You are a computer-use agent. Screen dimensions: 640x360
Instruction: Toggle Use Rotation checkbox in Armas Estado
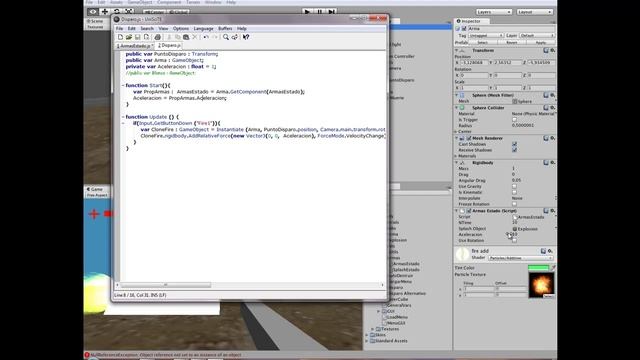click(514, 240)
